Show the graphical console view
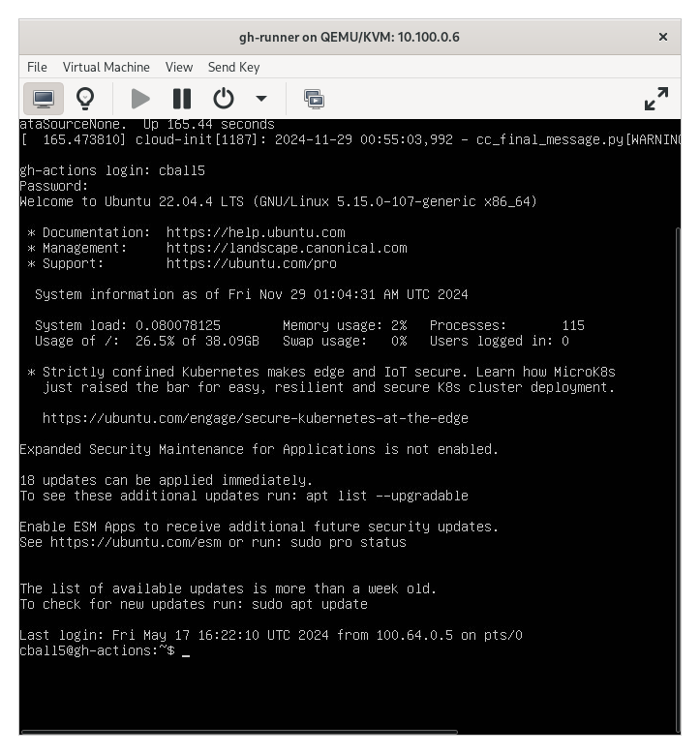Image resolution: width=700 pixels, height=754 pixels. 44,99
